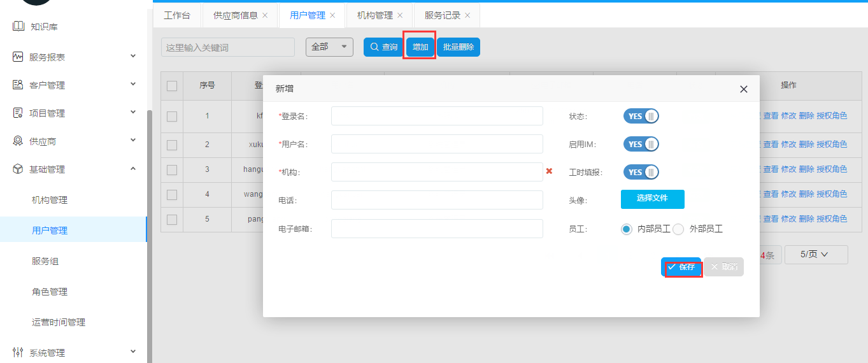This screenshot has height=363, width=868.
Task: Toggle the 状态 YES switch
Action: pyautogui.click(x=641, y=117)
